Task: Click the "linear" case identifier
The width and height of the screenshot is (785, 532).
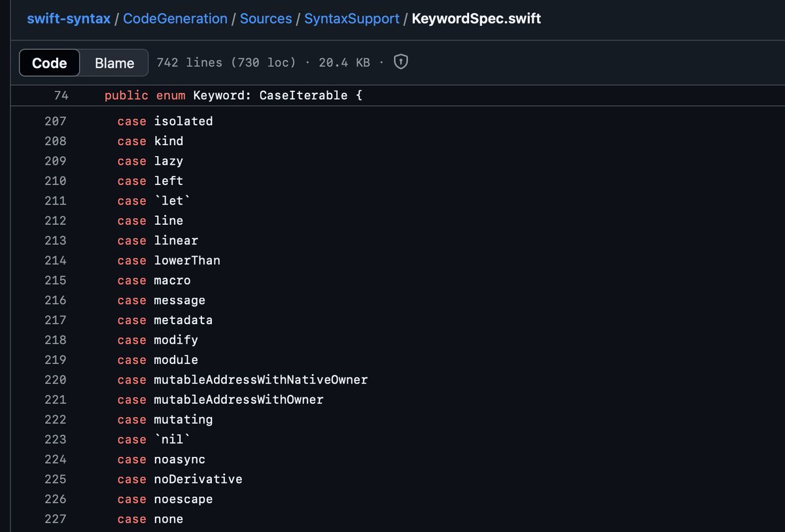Action: [176, 241]
